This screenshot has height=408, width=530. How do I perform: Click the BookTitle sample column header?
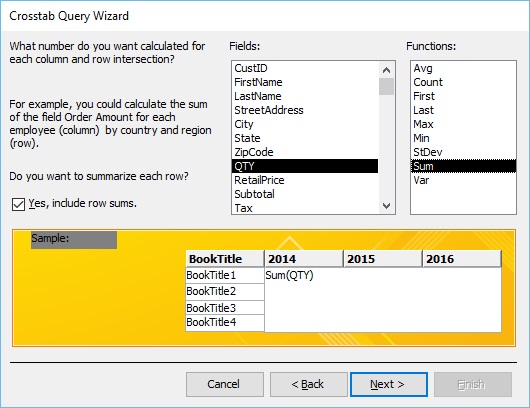pos(225,259)
